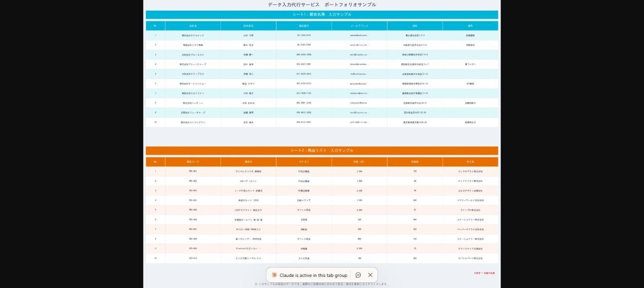Viewport: 644px width, 288px height.
Task: Select supplier cell メモリーワールド合同会社
Action: pyautogui.click(x=470, y=200)
